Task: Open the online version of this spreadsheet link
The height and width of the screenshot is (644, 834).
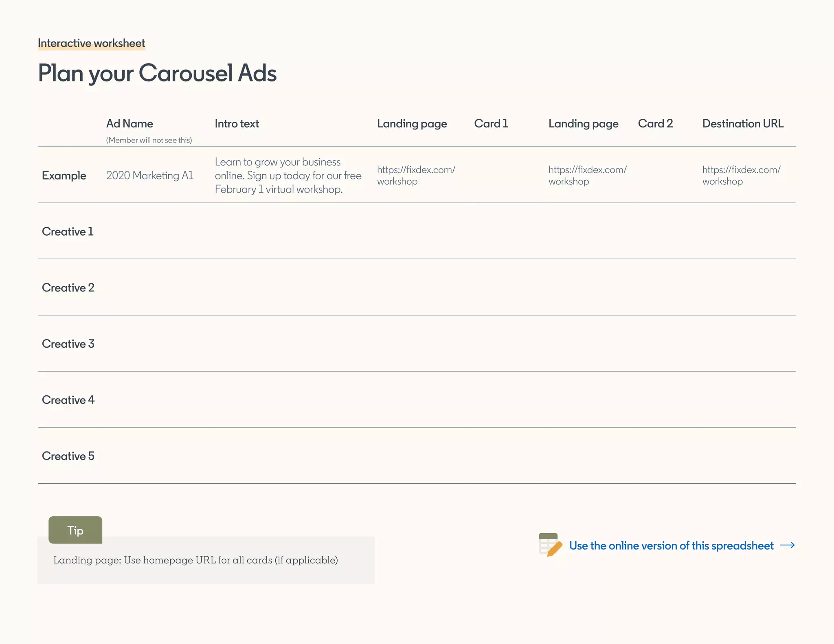Action: tap(671, 545)
